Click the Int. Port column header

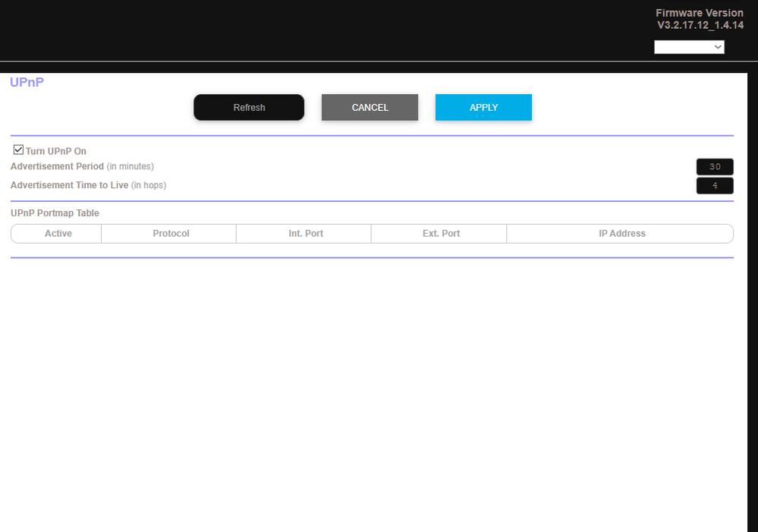306,234
